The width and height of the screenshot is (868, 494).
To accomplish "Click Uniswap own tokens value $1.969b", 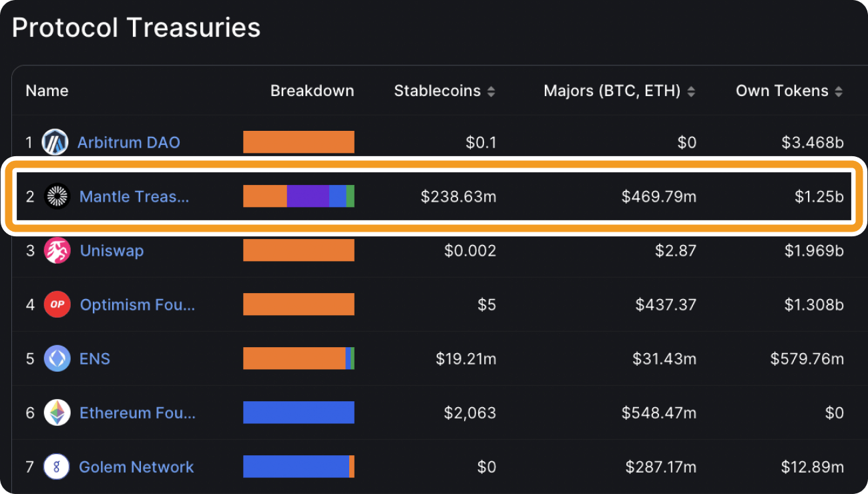I will point(814,250).
